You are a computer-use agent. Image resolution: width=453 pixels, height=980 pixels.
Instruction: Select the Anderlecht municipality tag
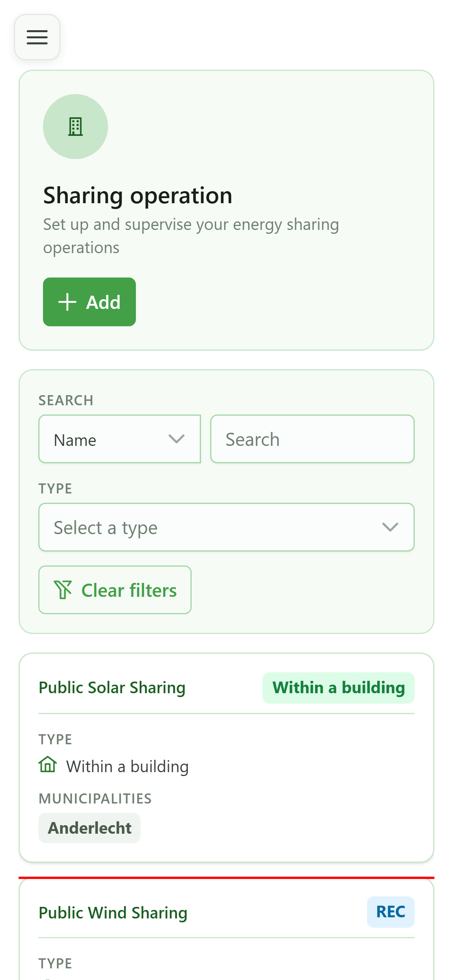coord(89,828)
